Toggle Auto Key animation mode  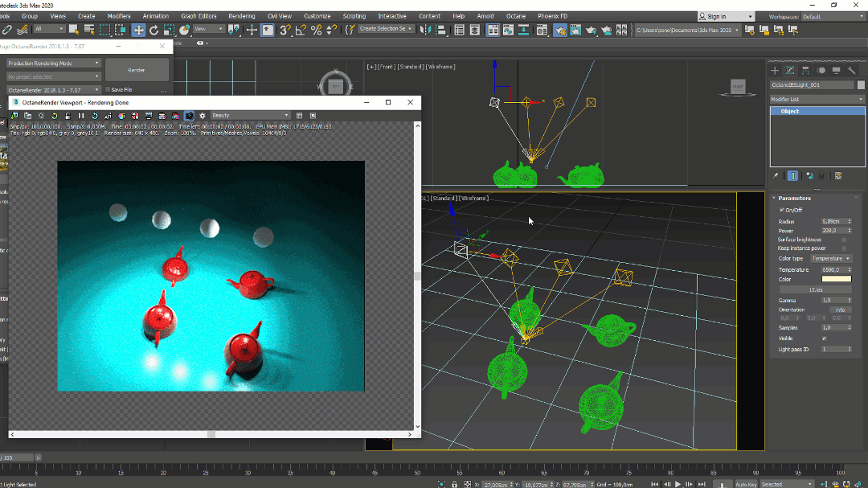coord(746,484)
